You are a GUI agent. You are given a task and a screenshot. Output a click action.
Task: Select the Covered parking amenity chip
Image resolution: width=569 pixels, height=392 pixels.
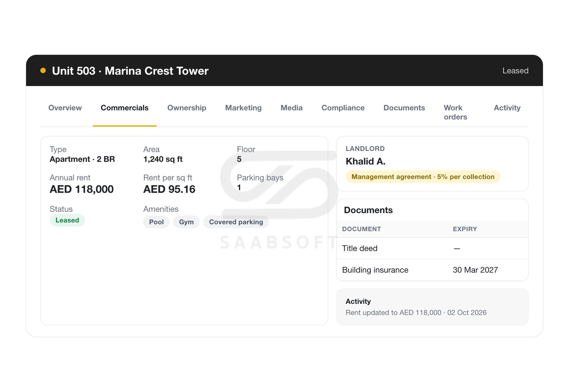pyautogui.click(x=236, y=222)
